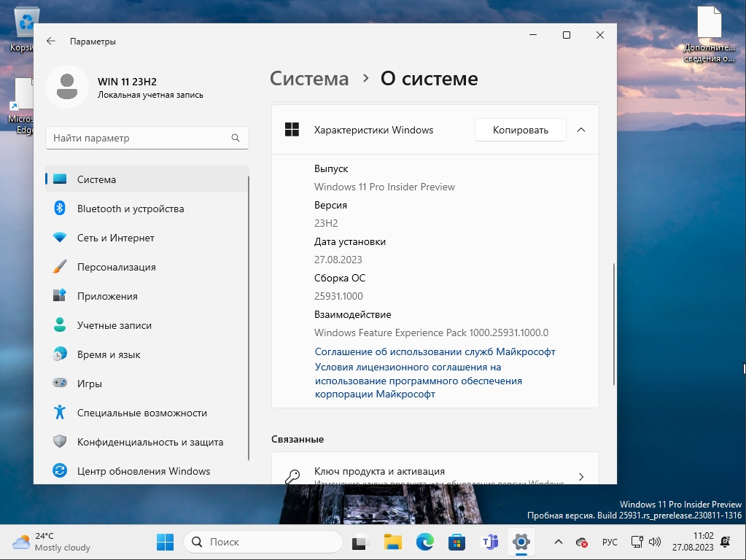The image size is (746, 560).
Task: Click Система breadcrumb in header
Action: [x=309, y=79]
